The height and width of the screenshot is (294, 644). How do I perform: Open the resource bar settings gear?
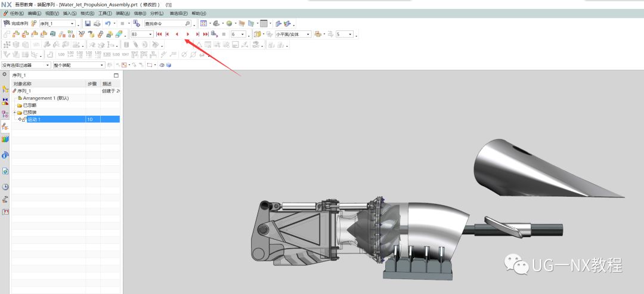(5, 75)
